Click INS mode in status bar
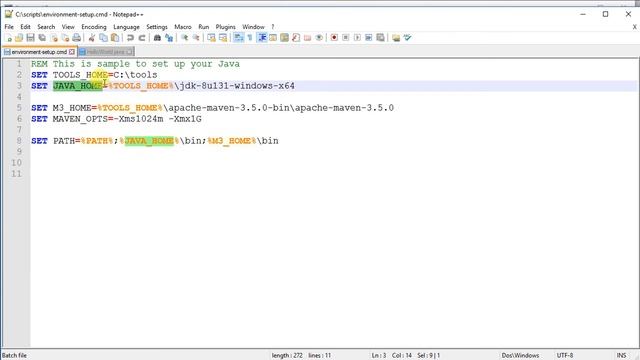The width and height of the screenshot is (640, 360). click(621, 356)
